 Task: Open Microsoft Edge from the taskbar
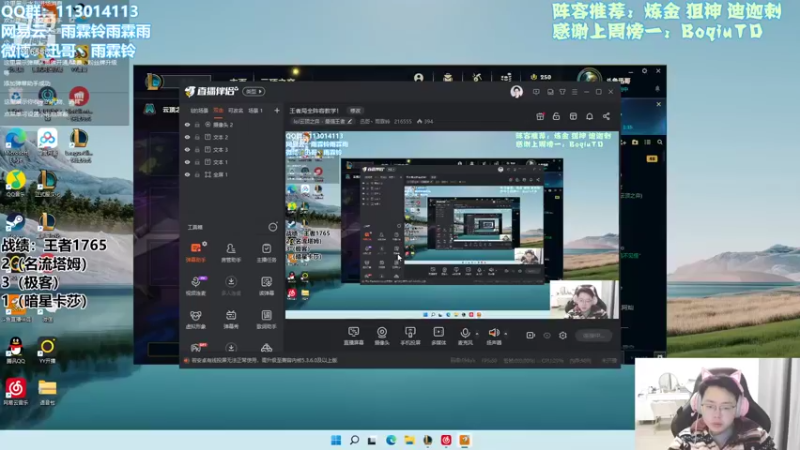click(x=391, y=440)
